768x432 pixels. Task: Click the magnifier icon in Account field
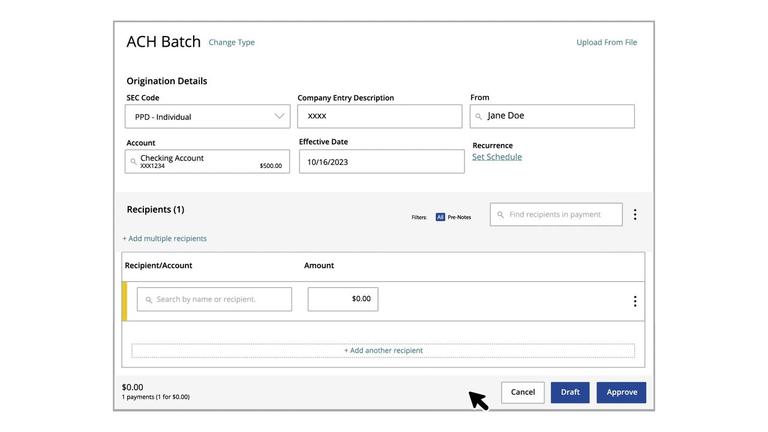(x=133, y=161)
